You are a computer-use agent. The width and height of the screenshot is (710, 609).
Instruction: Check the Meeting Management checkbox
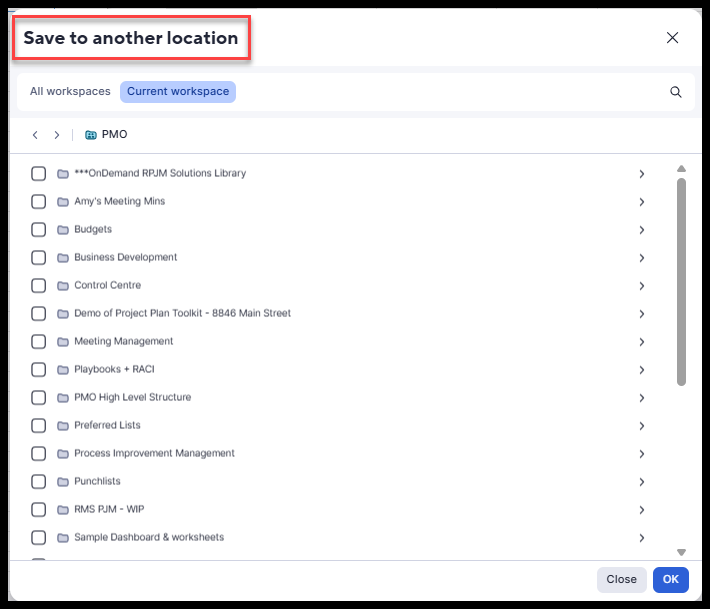(38, 341)
